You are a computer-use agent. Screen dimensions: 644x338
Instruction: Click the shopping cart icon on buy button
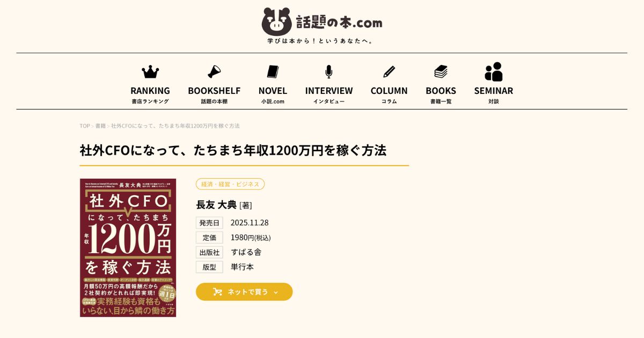tap(217, 292)
